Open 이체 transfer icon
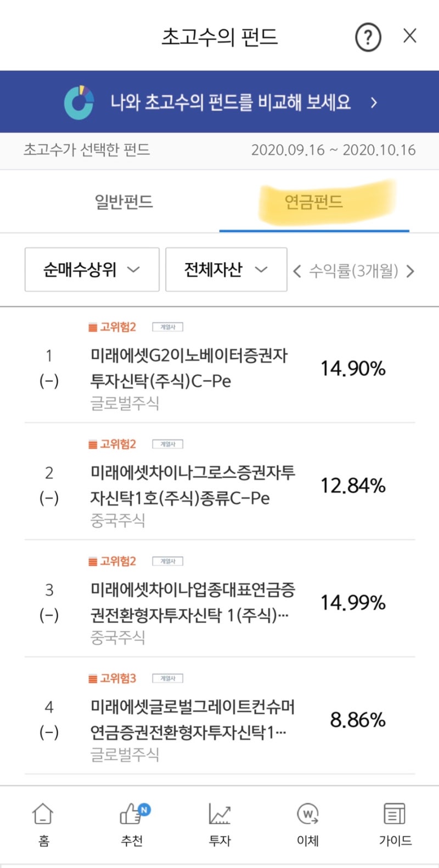Image resolution: width=439 pixels, height=868 pixels. pyautogui.click(x=308, y=824)
